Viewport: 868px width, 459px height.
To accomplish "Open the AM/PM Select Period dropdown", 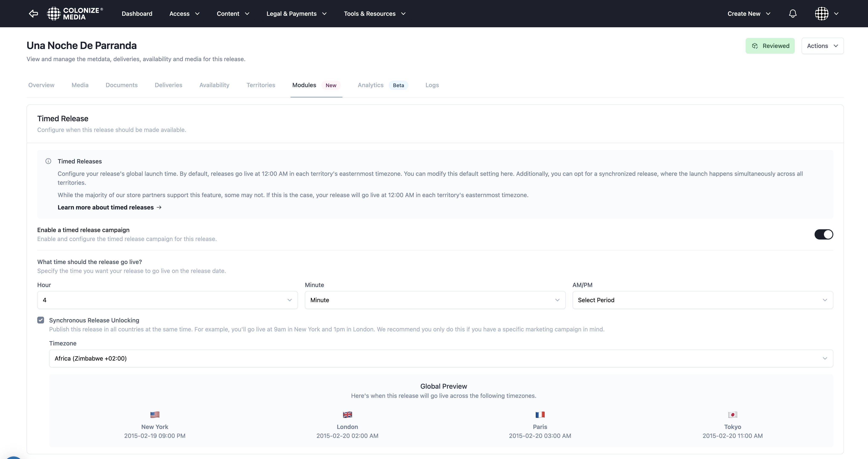I will (703, 300).
